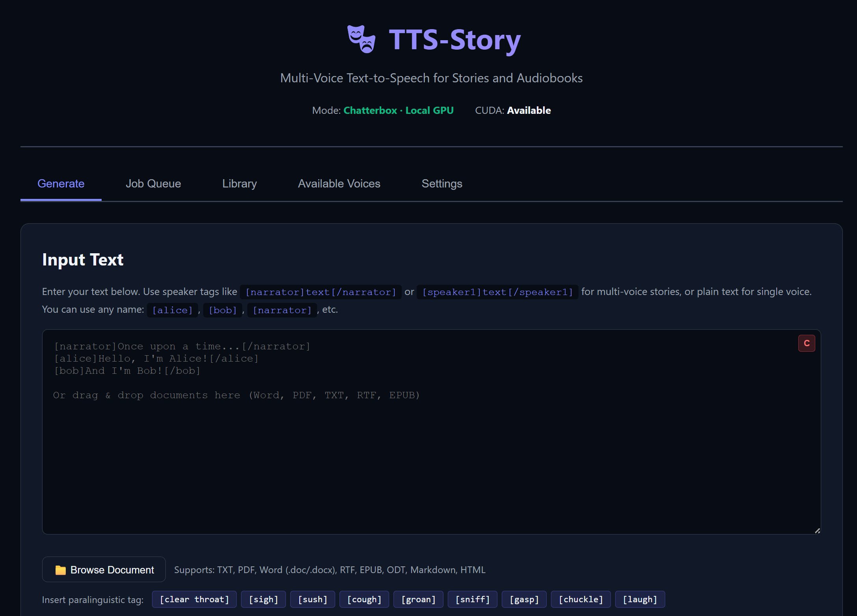Grab the text area resize handle
Viewport: 857px width, 616px height.
click(x=817, y=531)
